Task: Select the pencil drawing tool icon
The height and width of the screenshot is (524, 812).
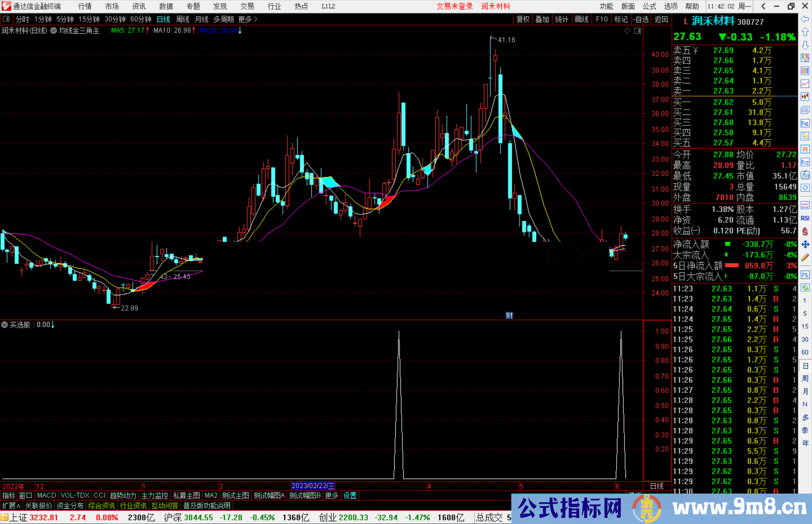Action: [x=805, y=257]
